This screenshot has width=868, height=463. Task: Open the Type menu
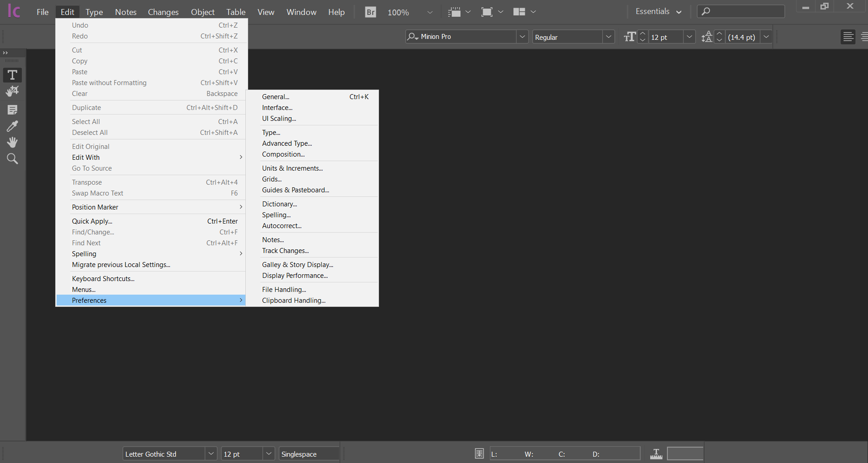pos(94,12)
